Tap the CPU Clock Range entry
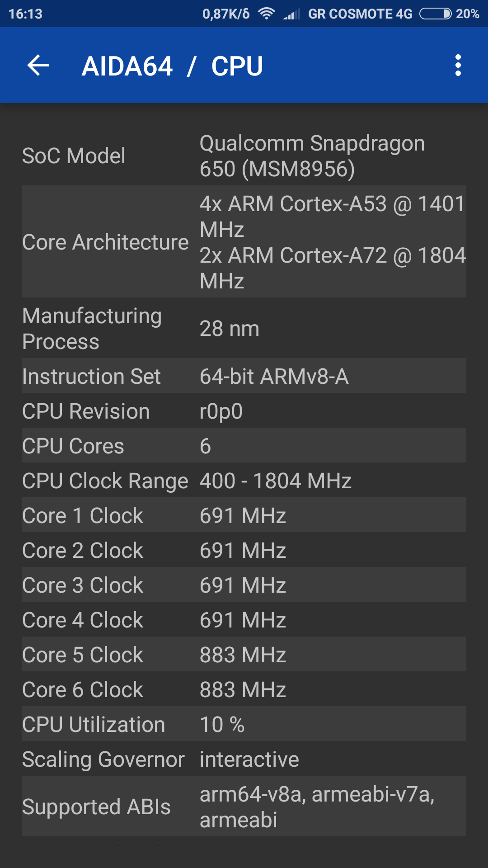488x868 pixels. pos(244,481)
